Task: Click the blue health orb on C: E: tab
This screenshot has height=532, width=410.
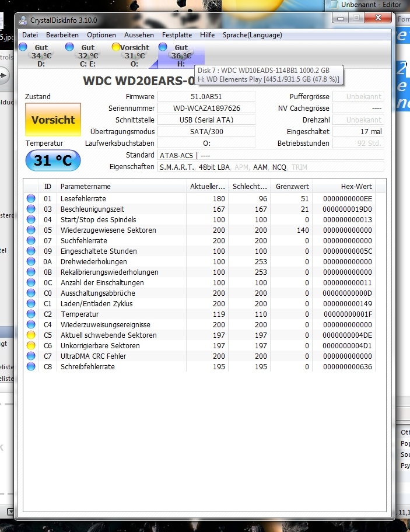Action: point(69,47)
